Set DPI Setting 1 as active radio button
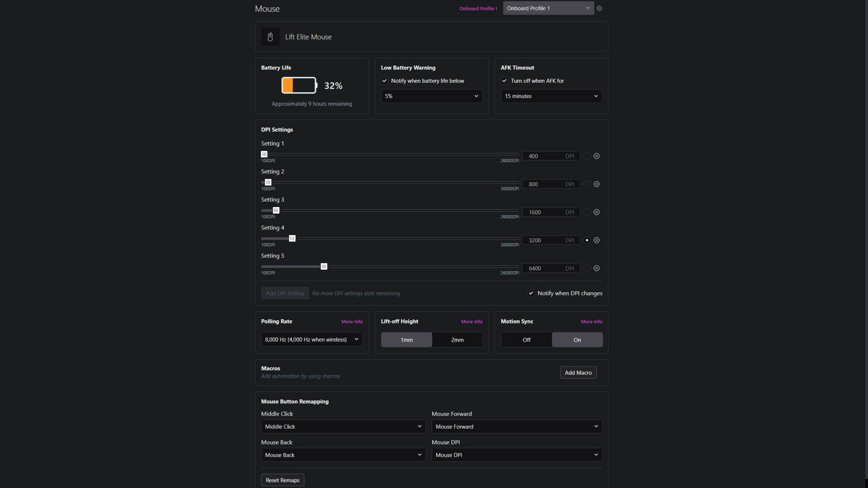Screen dimensions: 868x488 click(x=586, y=156)
